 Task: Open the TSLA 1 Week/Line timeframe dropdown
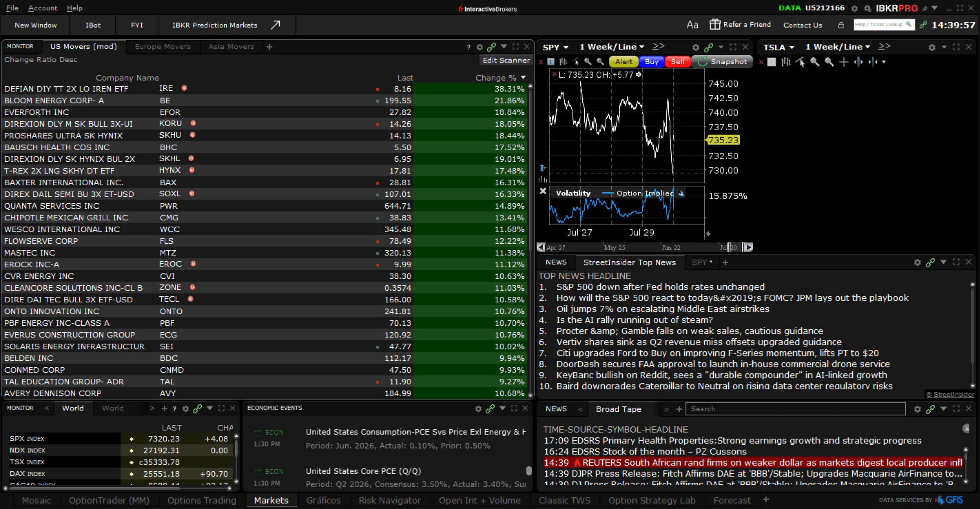(x=868, y=47)
